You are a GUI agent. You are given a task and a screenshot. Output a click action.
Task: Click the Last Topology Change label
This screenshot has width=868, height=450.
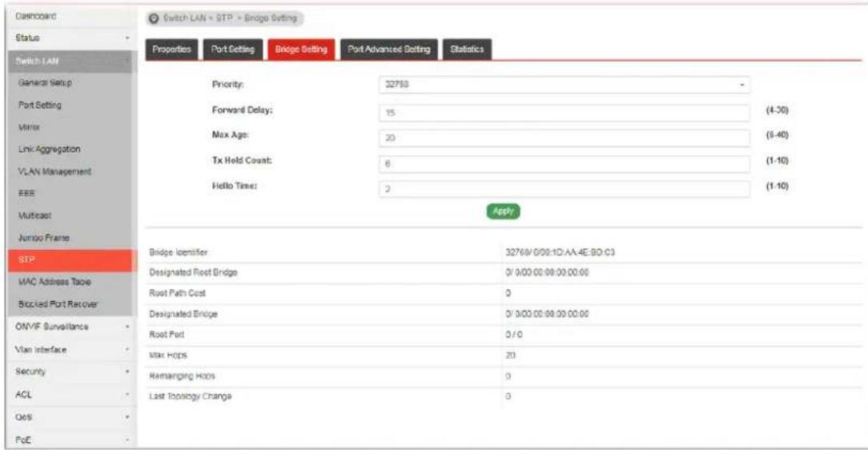191,397
